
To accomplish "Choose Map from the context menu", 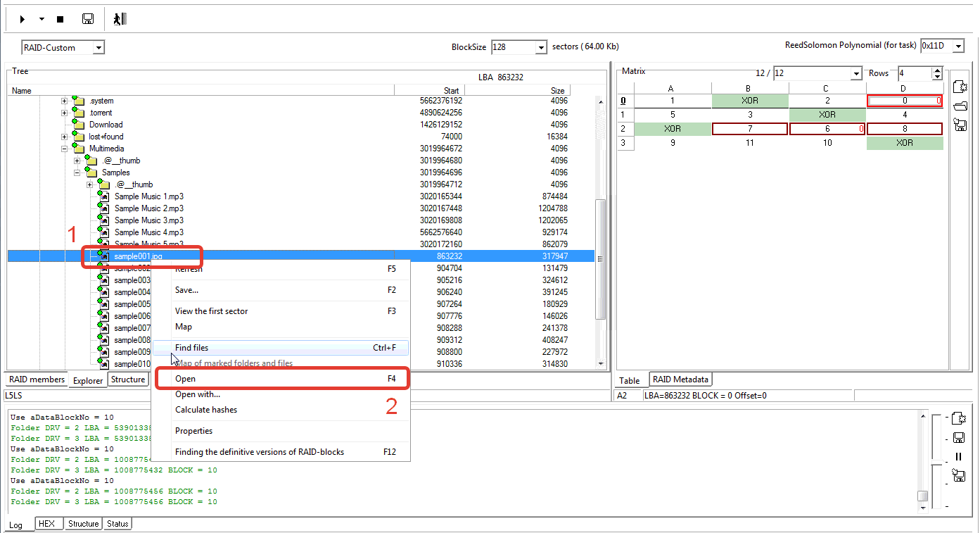I will point(281,327).
